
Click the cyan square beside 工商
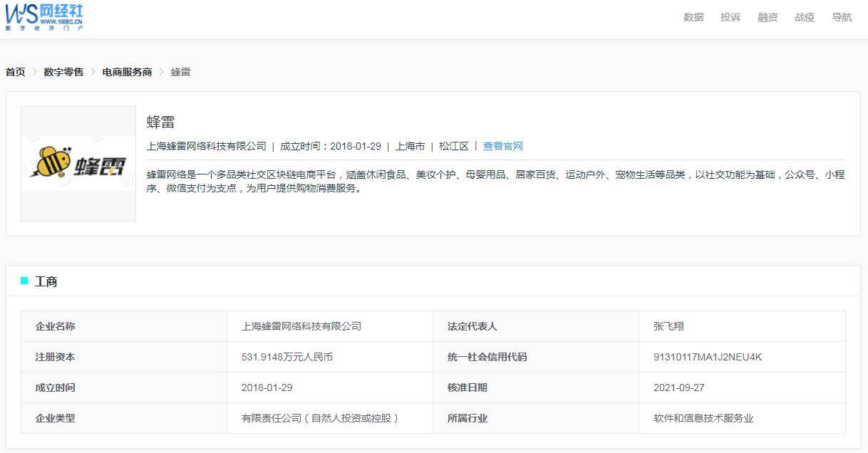(24, 281)
